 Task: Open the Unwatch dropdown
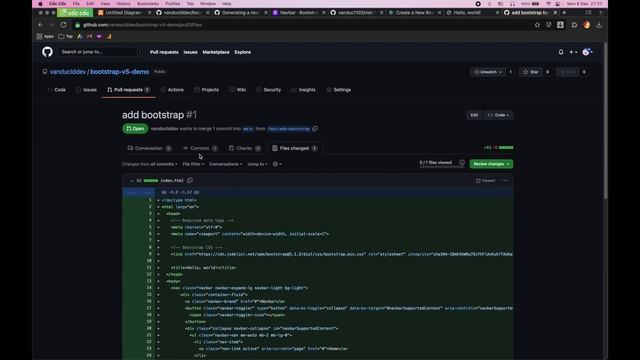tap(488, 72)
